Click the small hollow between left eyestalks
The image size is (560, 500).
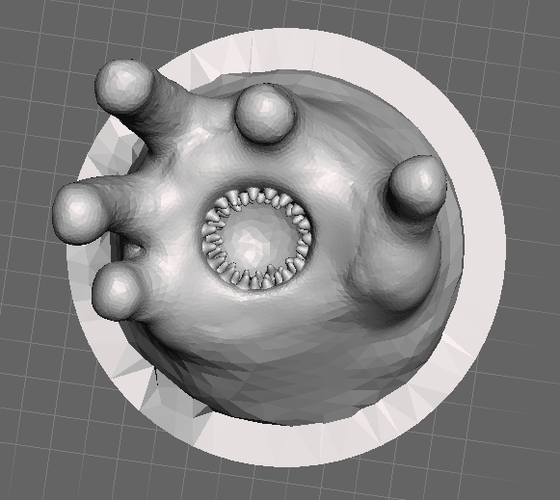tap(133, 250)
